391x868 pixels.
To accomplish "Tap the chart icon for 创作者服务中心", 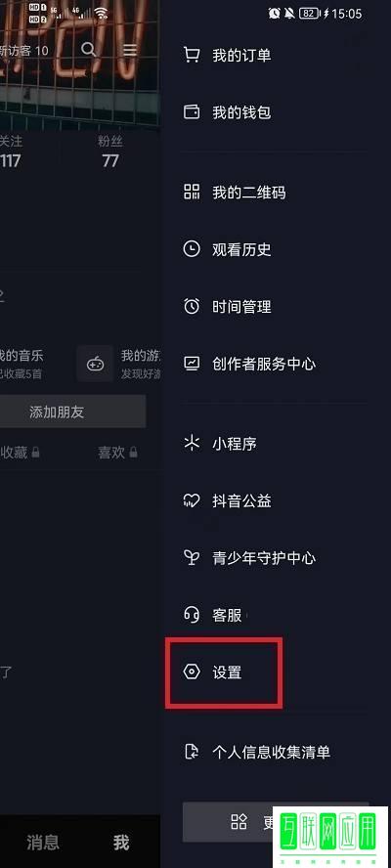I will pos(191,364).
